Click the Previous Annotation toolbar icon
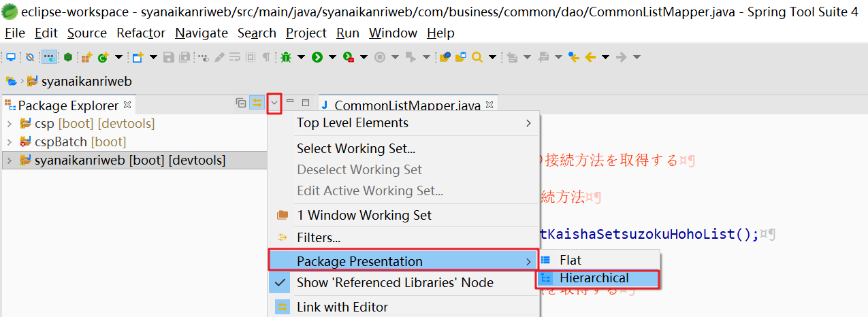Screen dimensions: 868x317 click(x=543, y=57)
